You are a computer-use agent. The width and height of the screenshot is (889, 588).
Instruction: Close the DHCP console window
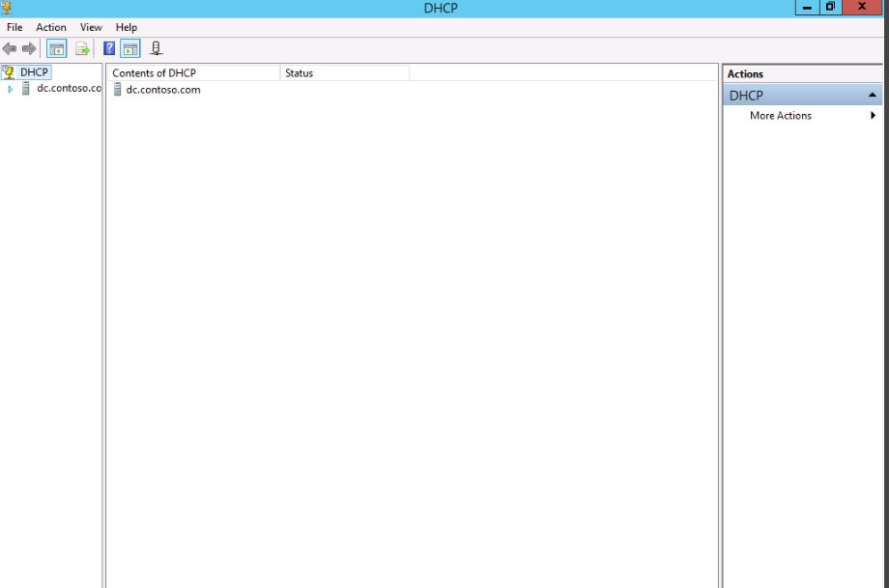pos(862,7)
